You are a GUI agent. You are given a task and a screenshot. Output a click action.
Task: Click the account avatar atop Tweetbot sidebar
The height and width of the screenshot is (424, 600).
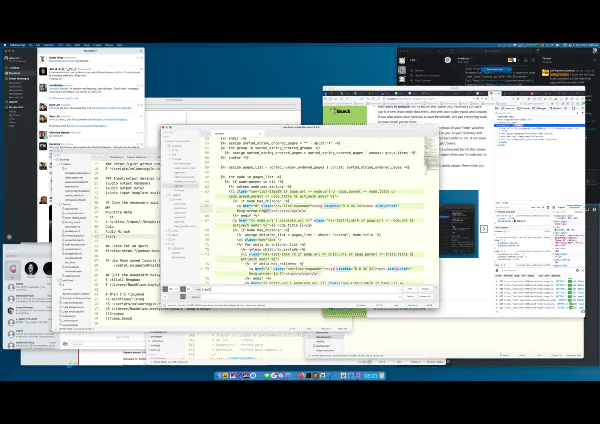6,59
